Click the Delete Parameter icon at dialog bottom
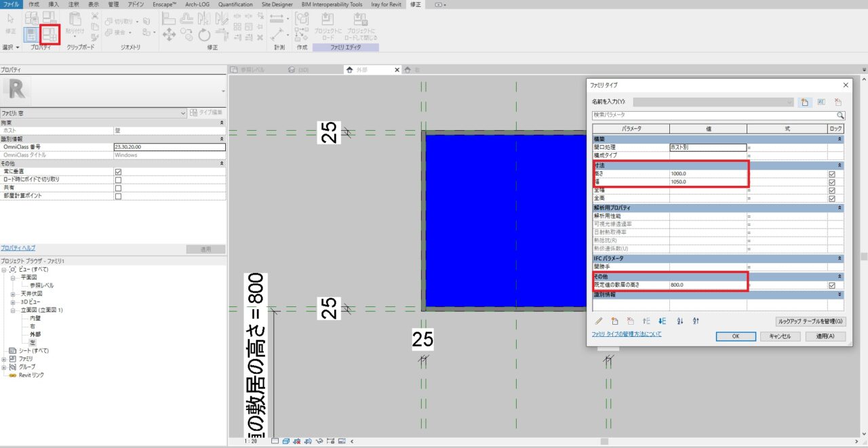 coord(630,321)
